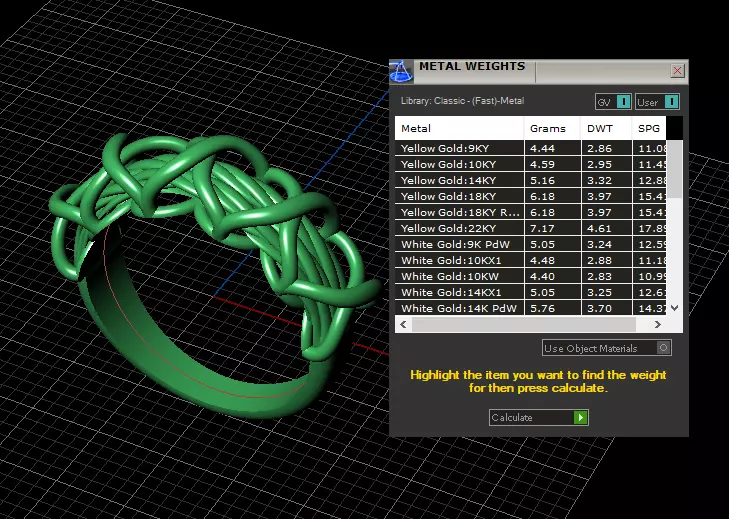
Task: Click the 2.86 DWT value
Action: point(599,148)
